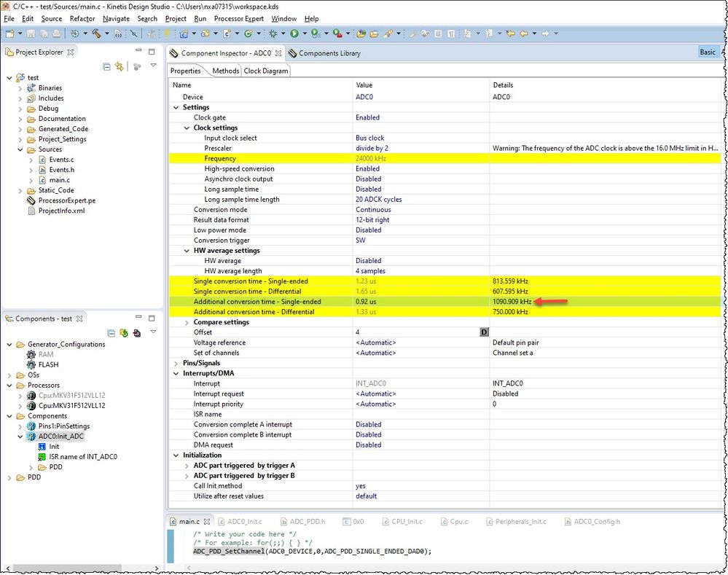This screenshot has height=575, width=728.
Task: Click Generate Processor Expert Code icon
Action: [x=123, y=333]
